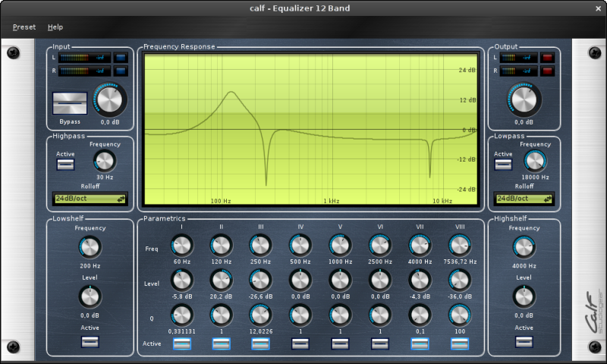
Task: Click band III Level knob at -26,6 dB
Action: 260,281
